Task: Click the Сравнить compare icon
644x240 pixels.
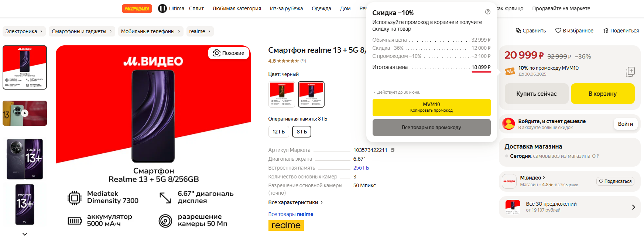Action: pos(518,31)
